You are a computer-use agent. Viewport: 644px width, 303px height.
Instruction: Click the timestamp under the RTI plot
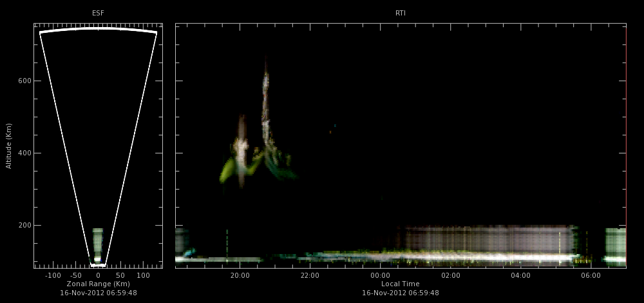coord(401,293)
